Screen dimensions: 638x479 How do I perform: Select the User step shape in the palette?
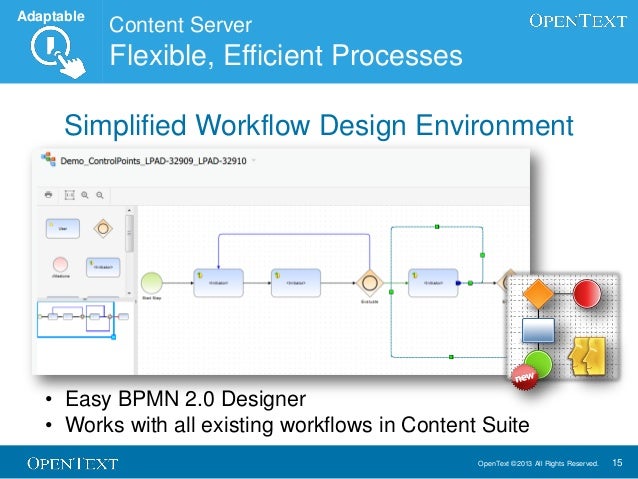(x=63, y=228)
